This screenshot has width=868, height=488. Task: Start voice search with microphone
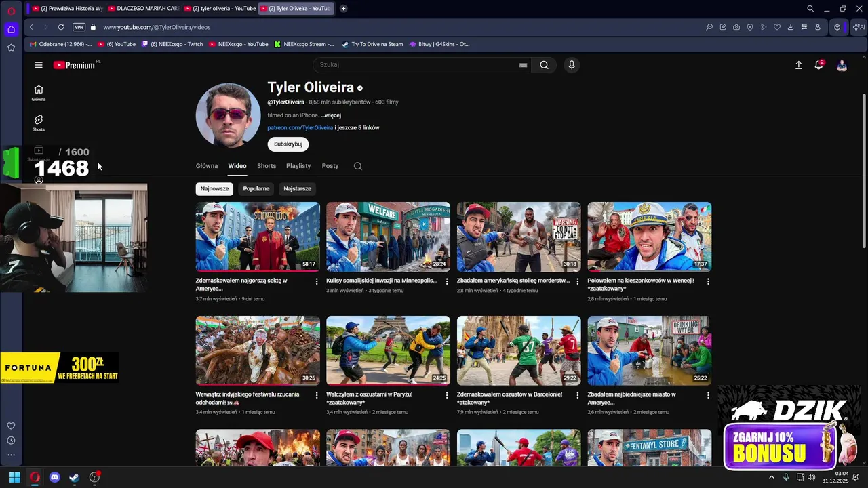pyautogui.click(x=572, y=65)
